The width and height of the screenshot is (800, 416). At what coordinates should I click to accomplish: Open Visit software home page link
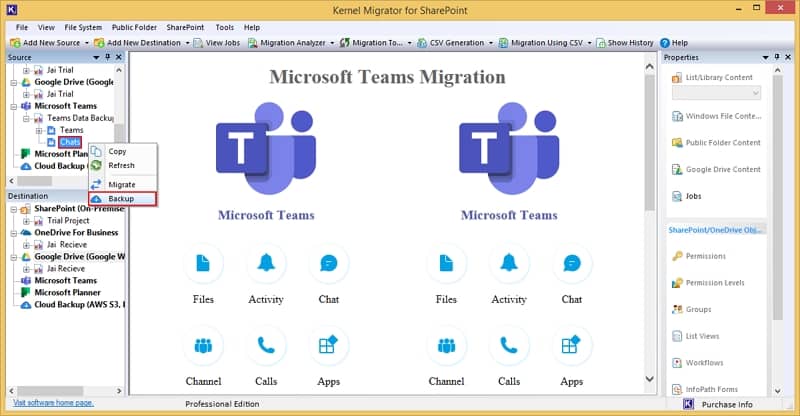(53, 403)
